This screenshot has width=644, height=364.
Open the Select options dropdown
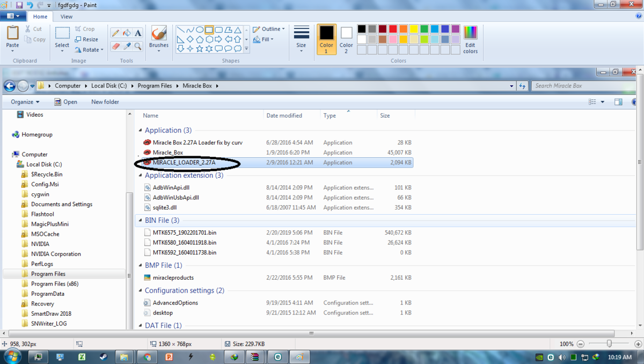(x=62, y=52)
